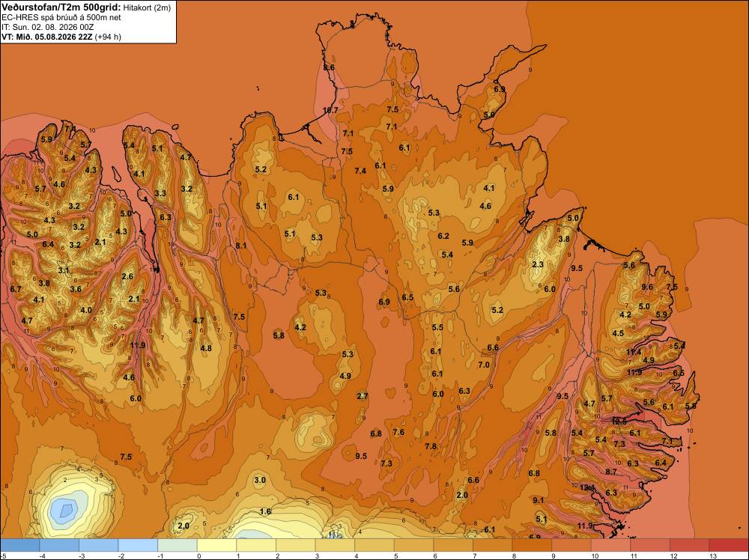Click the temperature value 5.5
This screenshot has height=560, width=749.
tap(437, 327)
